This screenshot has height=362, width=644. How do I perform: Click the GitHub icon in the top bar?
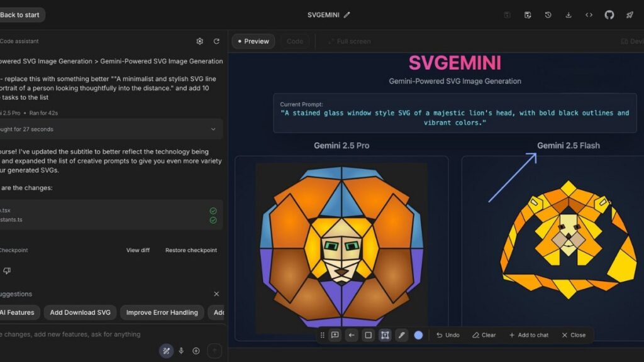610,14
